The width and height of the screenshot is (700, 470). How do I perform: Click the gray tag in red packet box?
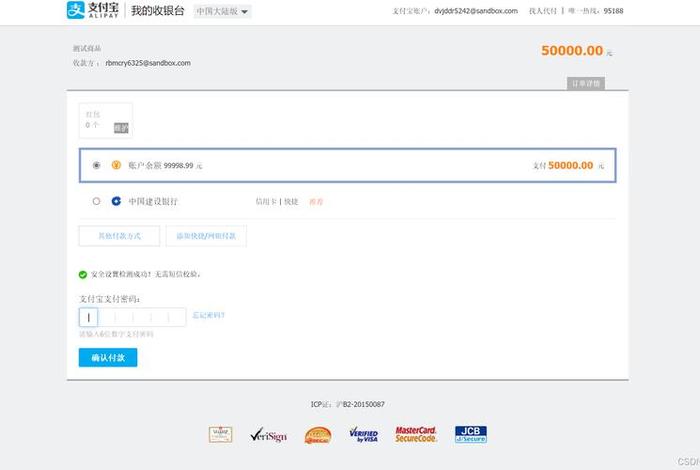click(121, 128)
